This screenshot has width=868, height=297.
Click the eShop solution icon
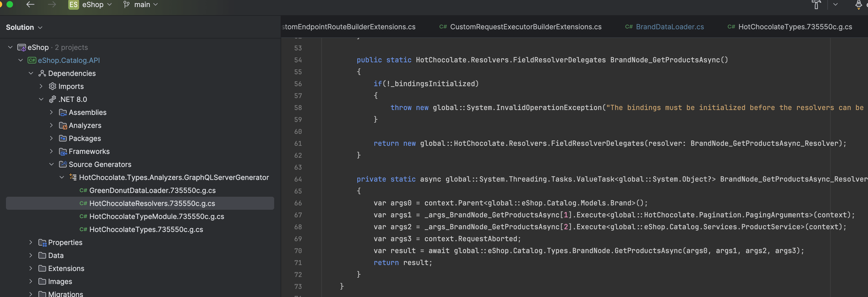[22, 47]
